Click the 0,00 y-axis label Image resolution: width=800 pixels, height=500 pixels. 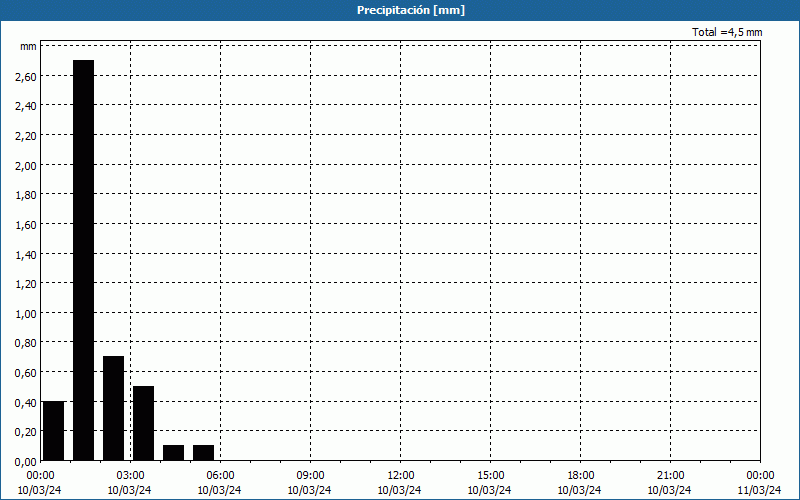pyautogui.click(x=26, y=461)
